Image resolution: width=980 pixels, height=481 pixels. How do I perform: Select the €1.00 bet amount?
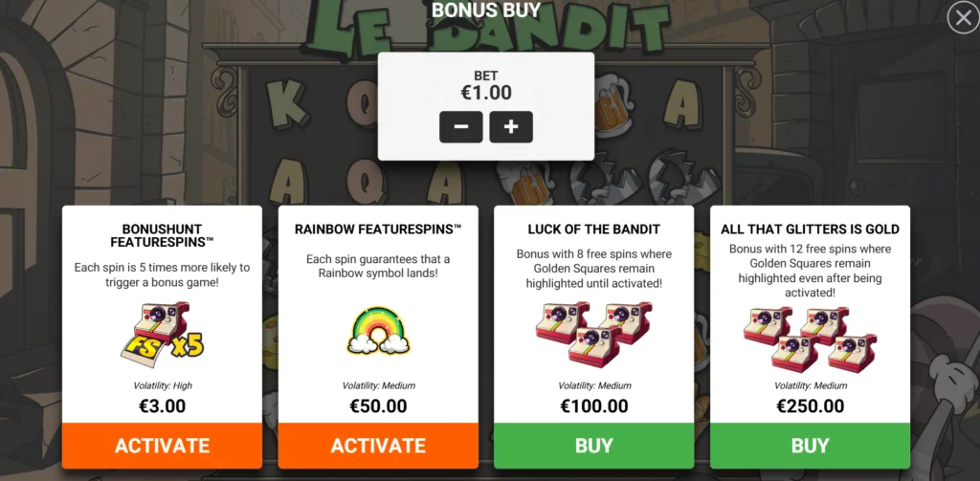click(x=486, y=93)
